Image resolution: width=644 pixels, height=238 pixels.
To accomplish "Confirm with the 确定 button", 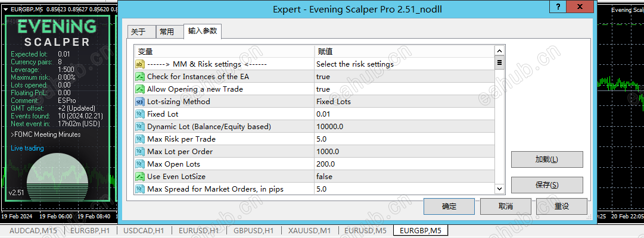I will pos(449,206).
